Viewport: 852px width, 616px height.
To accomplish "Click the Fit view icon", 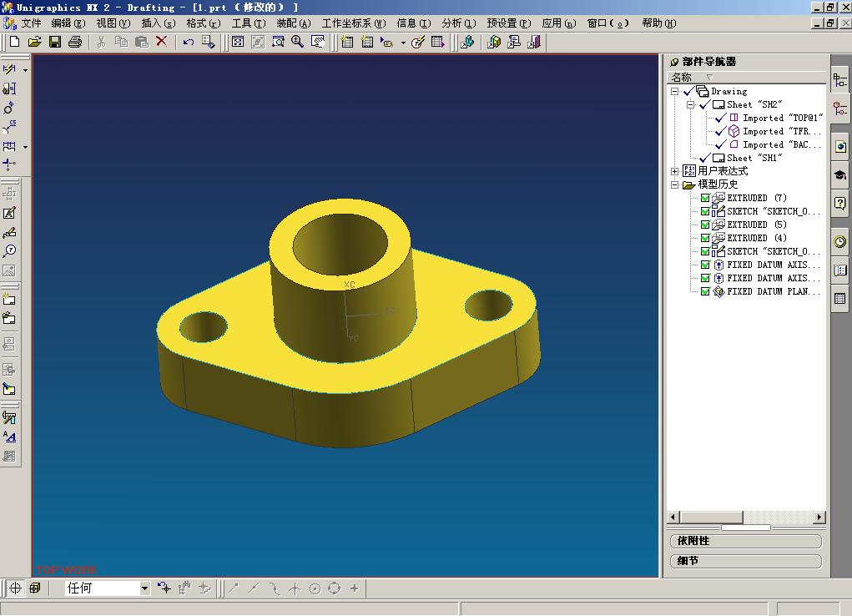I will tap(238, 42).
